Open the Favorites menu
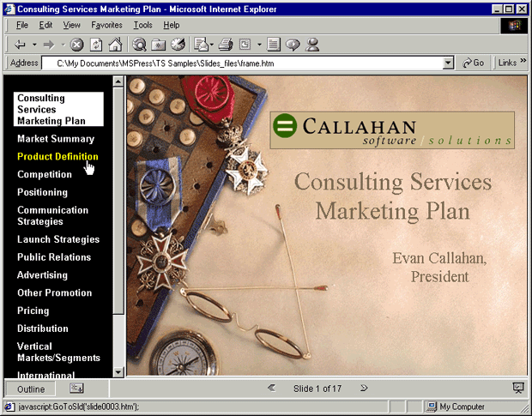This screenshot has width=532, height=416. pos(106,25)
